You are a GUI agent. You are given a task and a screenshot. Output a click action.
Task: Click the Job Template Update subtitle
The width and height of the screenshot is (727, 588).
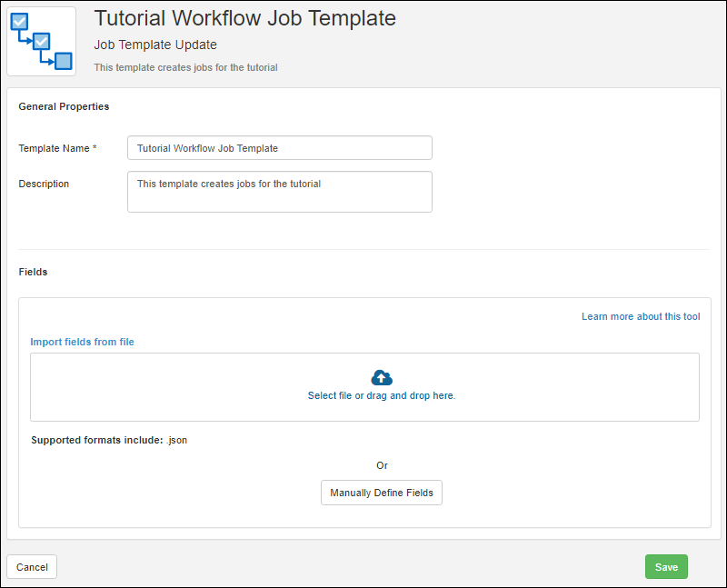click(x=155, y=45)
